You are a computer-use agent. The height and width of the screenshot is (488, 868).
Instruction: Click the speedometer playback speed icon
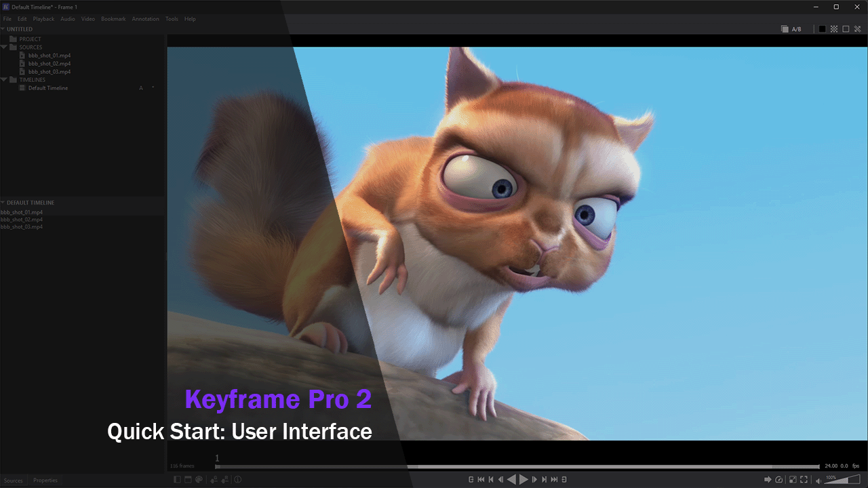click(x=778, y=480)
